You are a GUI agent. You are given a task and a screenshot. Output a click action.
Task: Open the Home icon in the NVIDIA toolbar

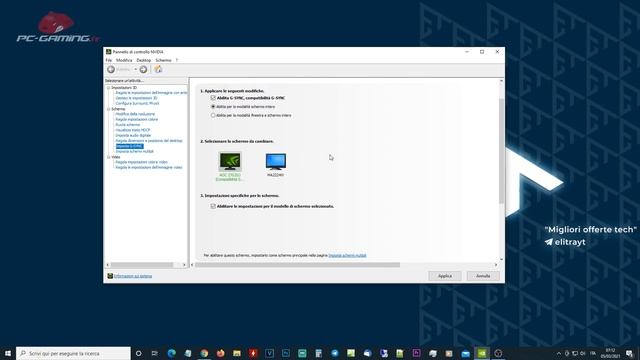tap(158, 69)
